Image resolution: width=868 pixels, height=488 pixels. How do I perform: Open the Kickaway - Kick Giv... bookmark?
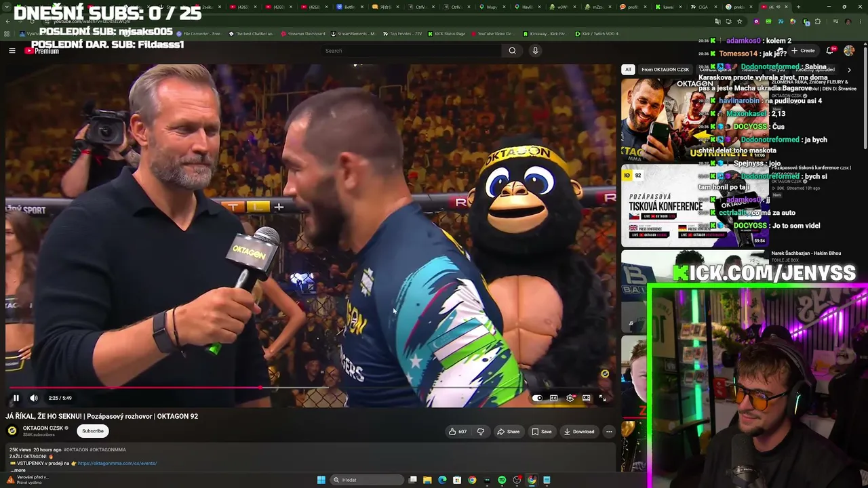click(545, 33)
